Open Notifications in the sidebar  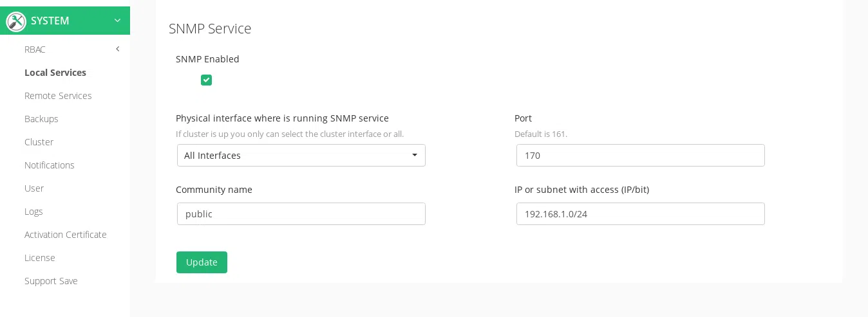pos(50,165)
